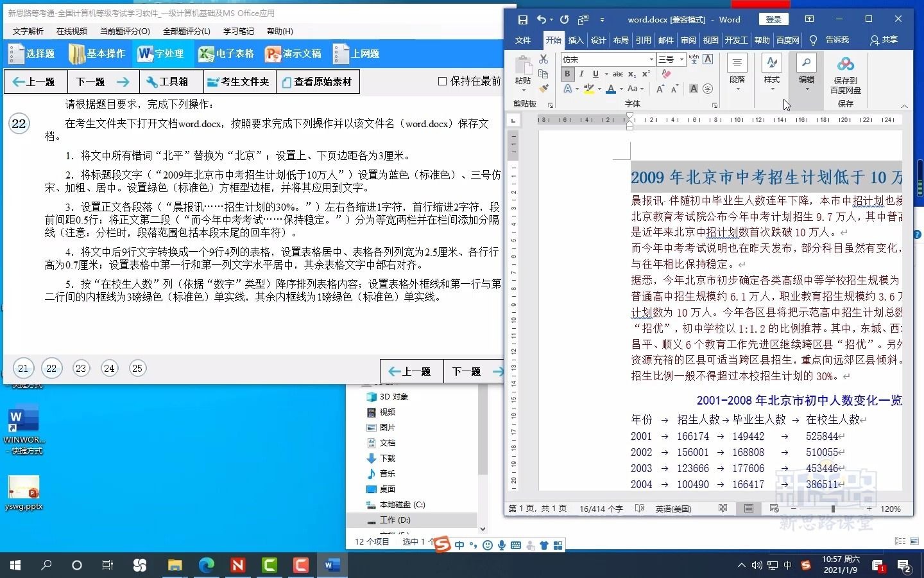The width and height of the screenshot is (924, 578).
Task: Select the text highlight color icon
Action: point(588,89)
